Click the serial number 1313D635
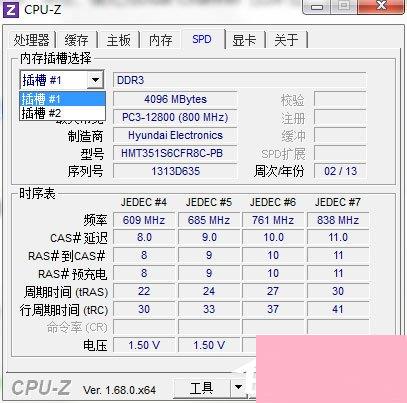This screenshot has width=407, height=403. point(175,171)
